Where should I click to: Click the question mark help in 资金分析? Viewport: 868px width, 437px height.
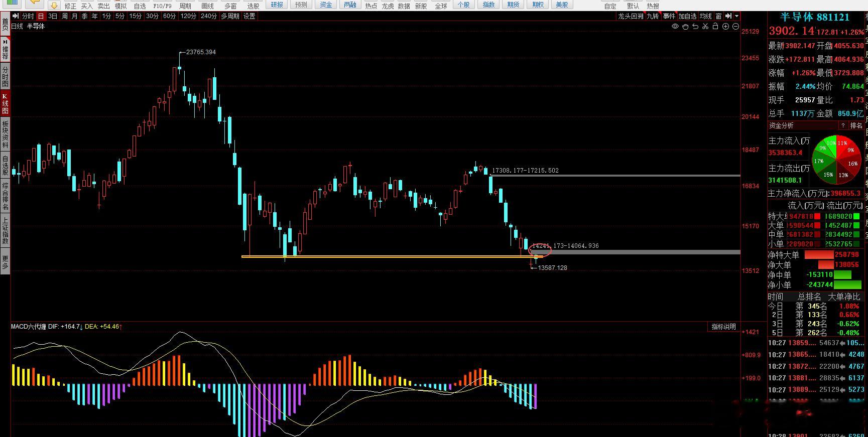pos(843,125)
